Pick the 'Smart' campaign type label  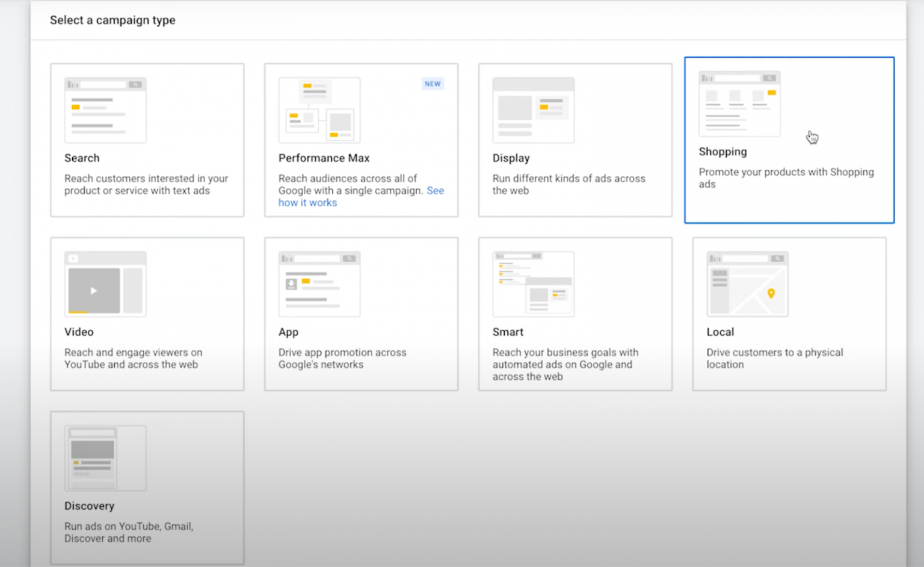(508, 332)
